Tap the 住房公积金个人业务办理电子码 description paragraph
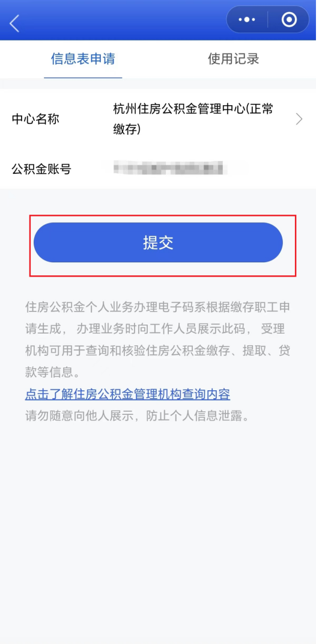Screen dimensions: 319x644 [x=158, y=340]
